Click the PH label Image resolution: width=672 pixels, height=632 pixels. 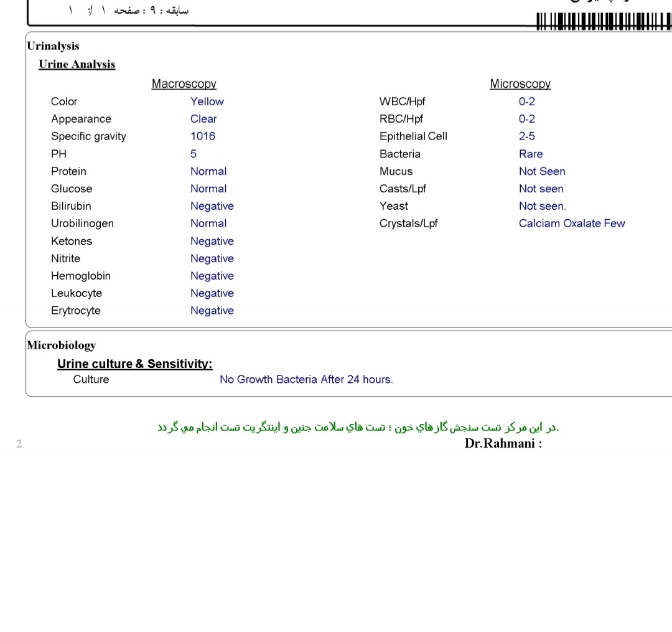coord(58,154)
